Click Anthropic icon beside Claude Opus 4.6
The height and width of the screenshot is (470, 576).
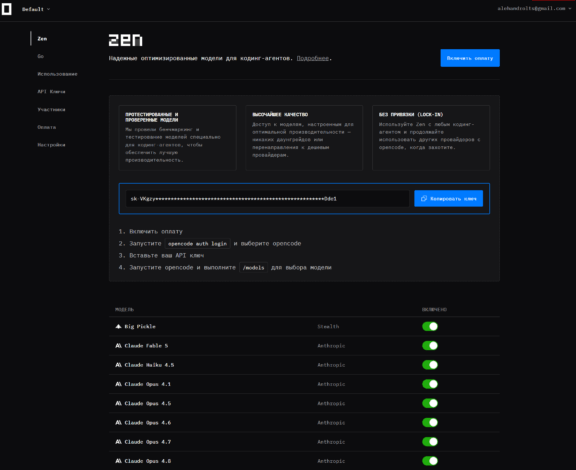(x=118, y=423)
